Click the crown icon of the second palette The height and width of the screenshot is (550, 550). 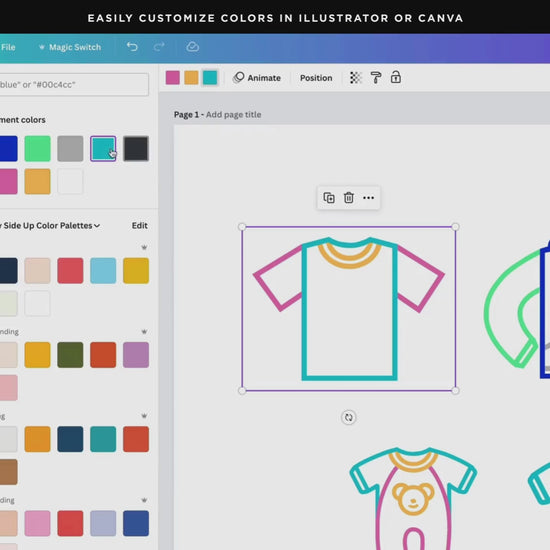(144, 331)
